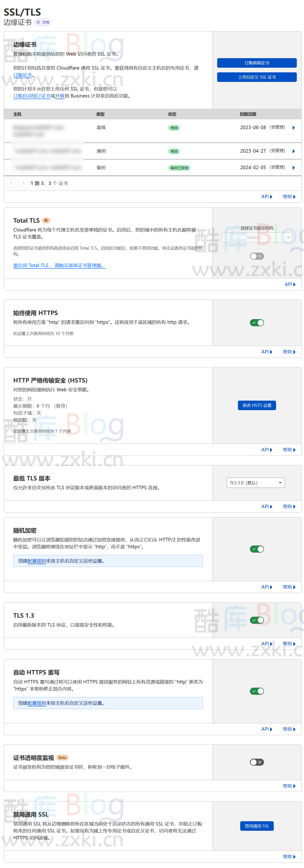
Task: Click the 有效 status badge of 高级 certificate
Action: tap(174, 128)
